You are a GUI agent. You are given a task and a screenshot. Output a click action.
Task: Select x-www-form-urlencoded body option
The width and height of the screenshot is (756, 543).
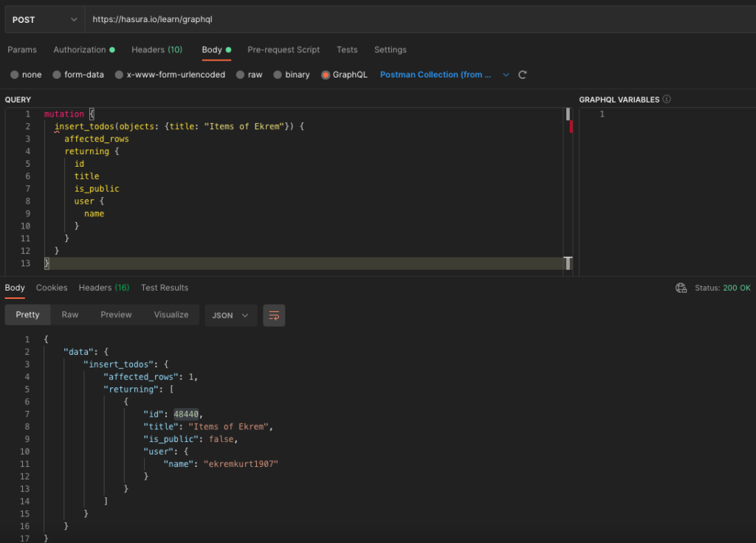pyautogui.click(x=120, y=75)
